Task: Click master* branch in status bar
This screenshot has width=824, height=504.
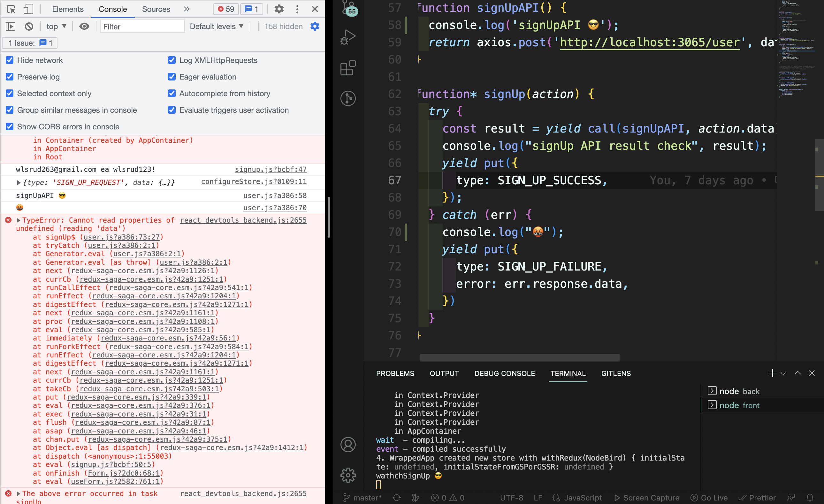Action: pyautogui.click(x=362, y=498)
